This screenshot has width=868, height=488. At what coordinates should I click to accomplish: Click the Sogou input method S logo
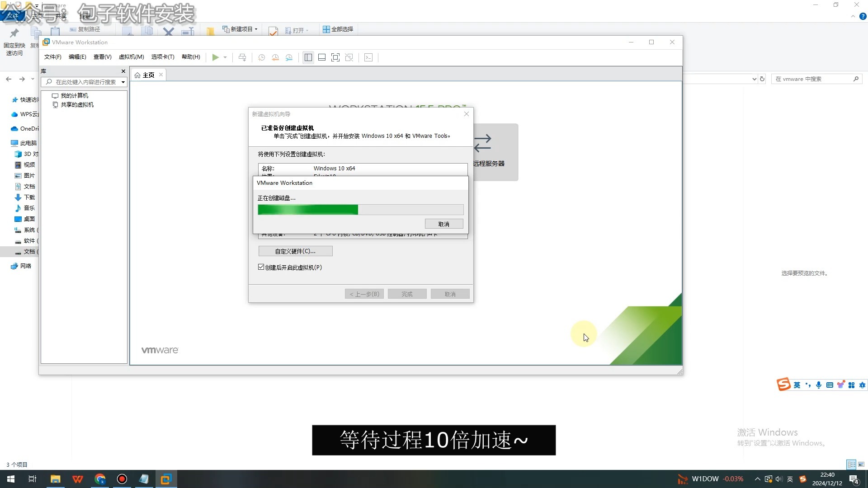pos(783,384)
